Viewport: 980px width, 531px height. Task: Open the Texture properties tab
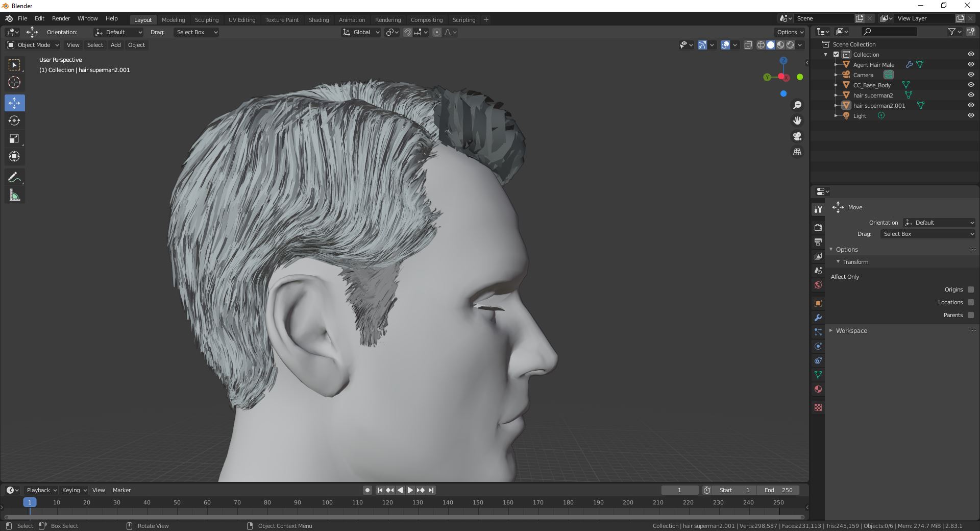[x=818, y=407]
